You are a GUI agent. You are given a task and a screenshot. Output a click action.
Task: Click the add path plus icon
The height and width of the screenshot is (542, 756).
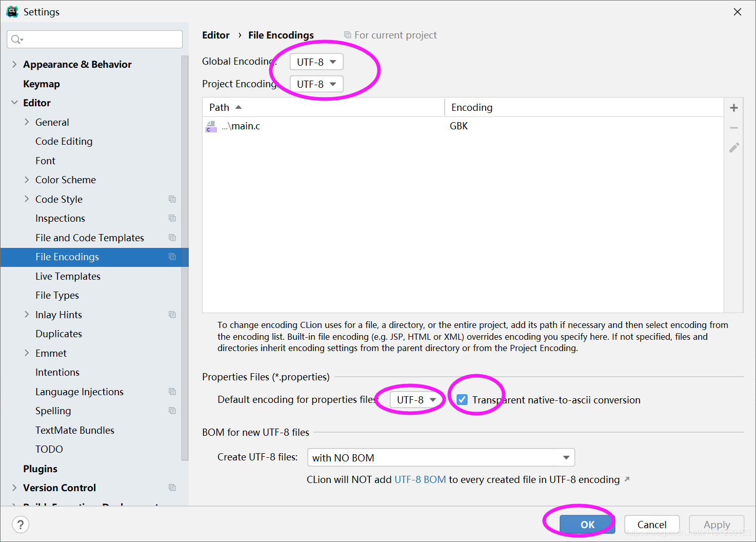click(x=734, y=108)
